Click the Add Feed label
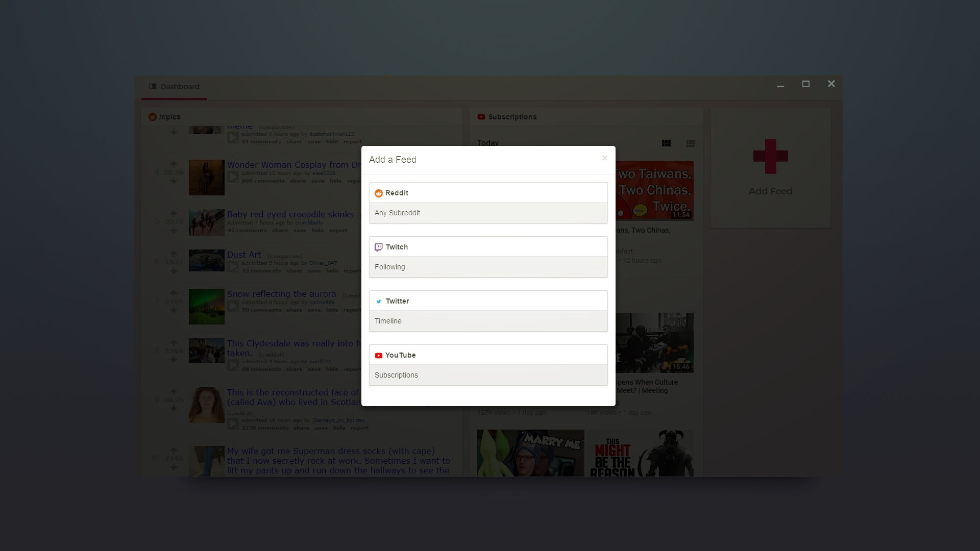The image size is (980, 551). pyautogui.click(x=770, y=191)
